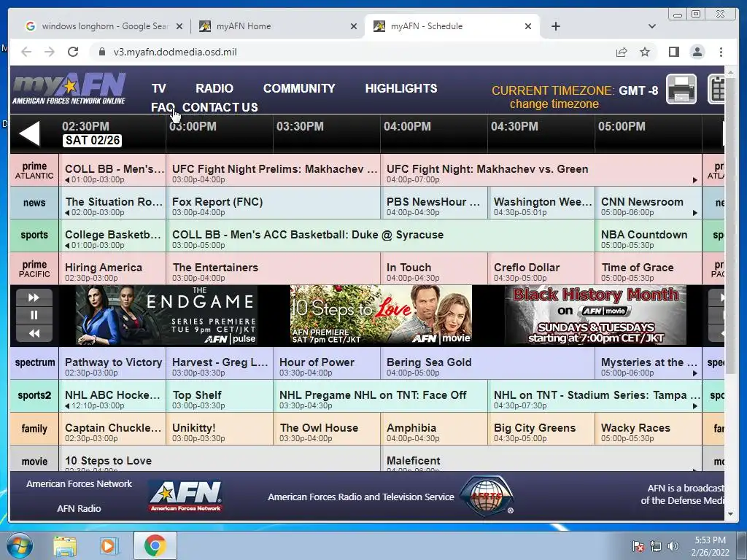This screenshot has height=560, width=747.
Task: Reload the page in Chrome
Action: coord(73,52)
